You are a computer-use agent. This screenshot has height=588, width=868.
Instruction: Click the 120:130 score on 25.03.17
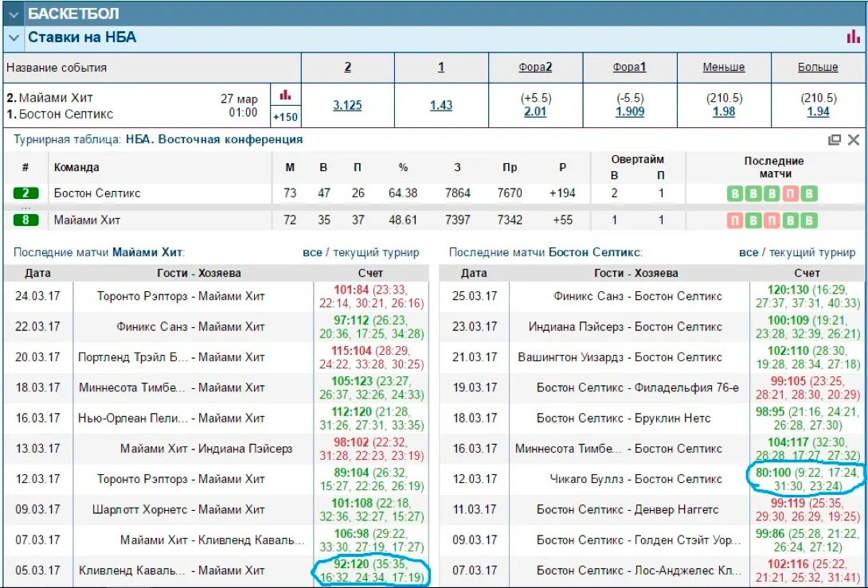[x=787, y=290]
